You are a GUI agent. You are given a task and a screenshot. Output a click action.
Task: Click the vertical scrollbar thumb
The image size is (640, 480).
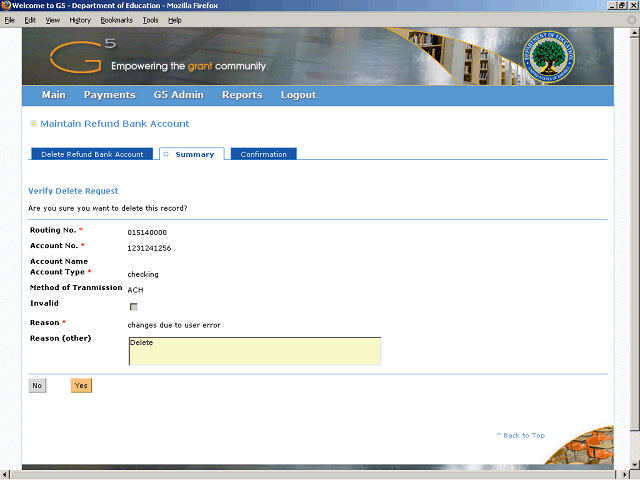[635, 233]
